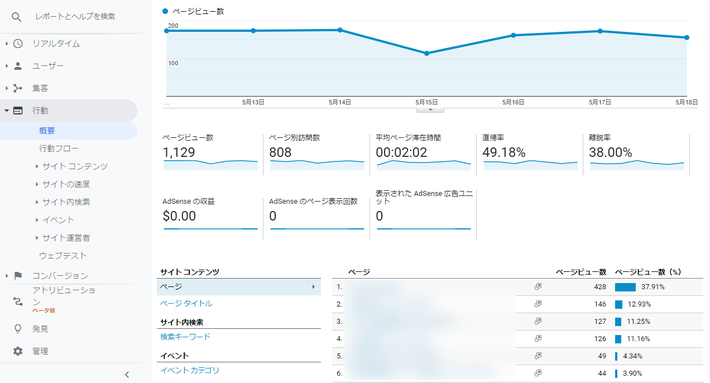Click the ユーザー person icon
The width and height of the screenshot is (710, 383).
click(18, 66)
